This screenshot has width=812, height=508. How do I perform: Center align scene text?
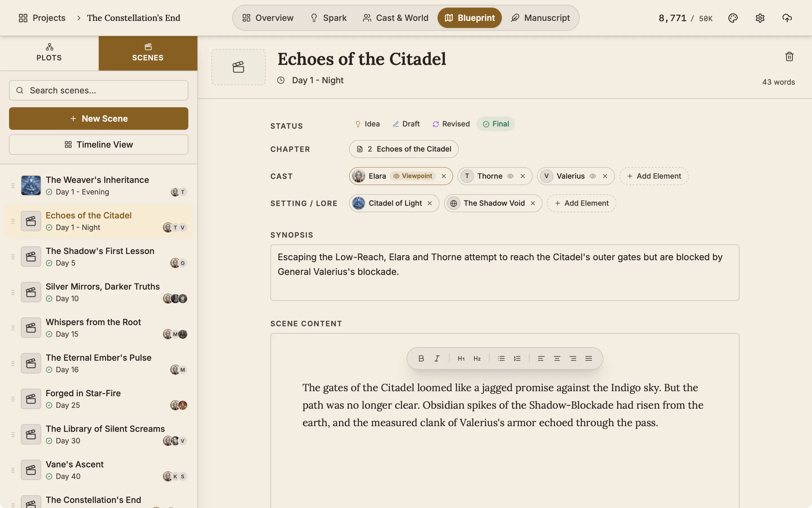pos(557,358)
